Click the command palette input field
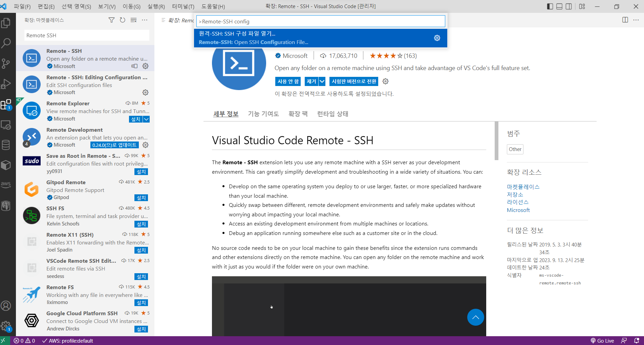The image size is (644, 345). tap(321, 21)
